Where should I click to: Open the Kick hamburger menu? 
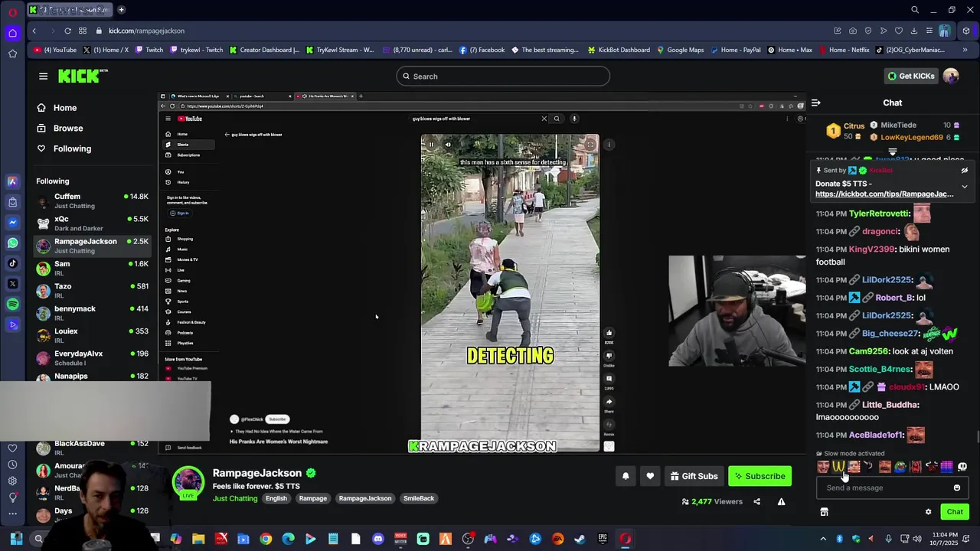43,76
